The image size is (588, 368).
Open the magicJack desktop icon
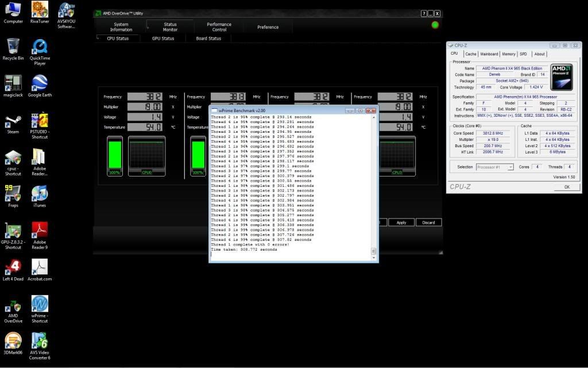13,86
